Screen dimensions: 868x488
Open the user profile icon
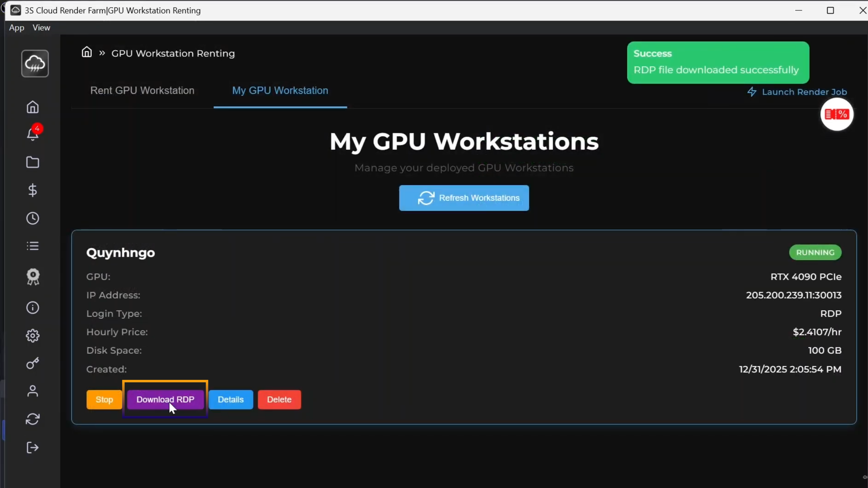click(x=33, y=391)
